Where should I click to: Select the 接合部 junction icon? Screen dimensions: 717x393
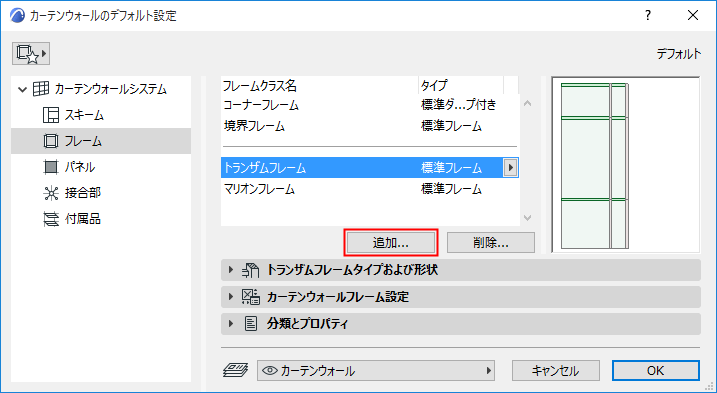[51, 193]
